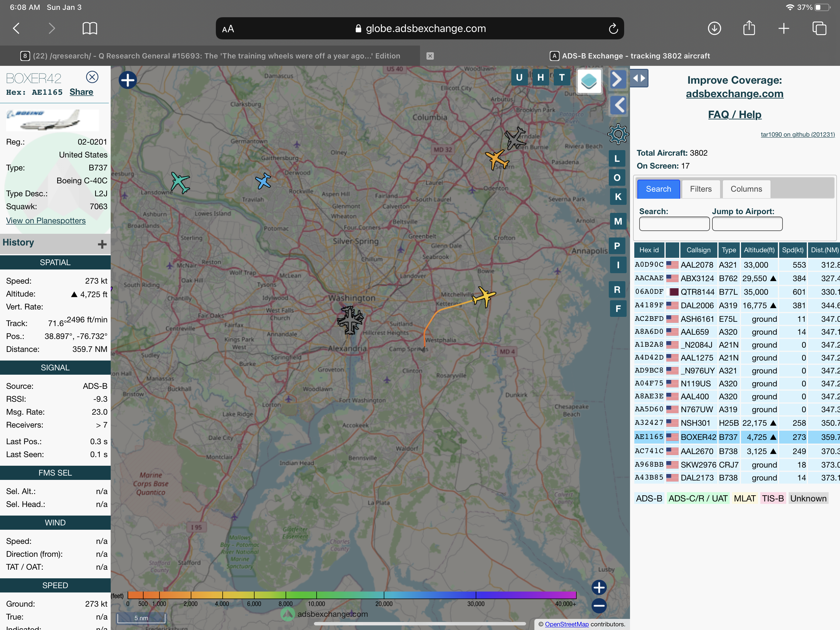Open View on Planespotters link
The width and height of the screenshot is (840, 630).
pyautogui.click(x=46, y=220)
